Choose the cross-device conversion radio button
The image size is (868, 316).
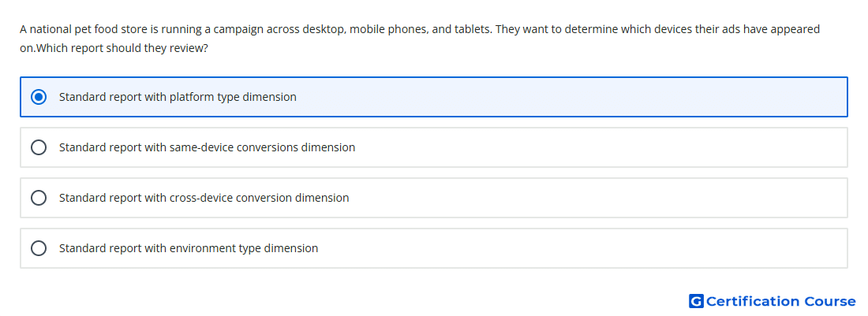(39, 198)
